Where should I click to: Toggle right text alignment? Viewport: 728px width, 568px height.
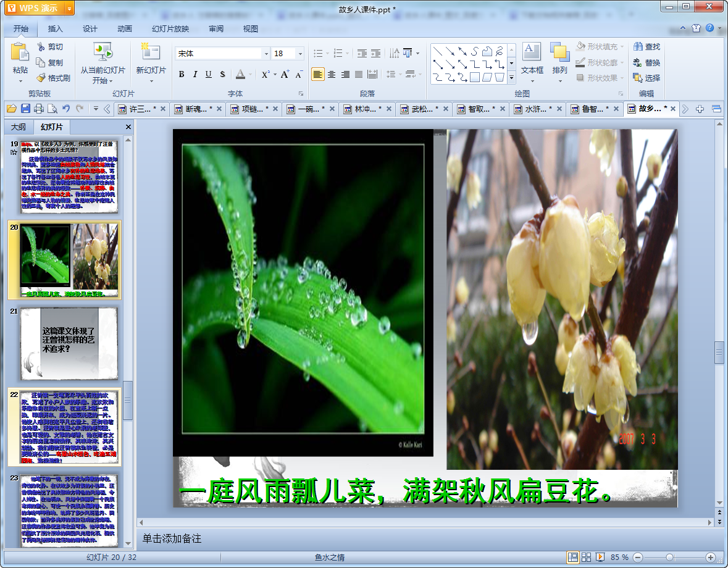[345, 74]
